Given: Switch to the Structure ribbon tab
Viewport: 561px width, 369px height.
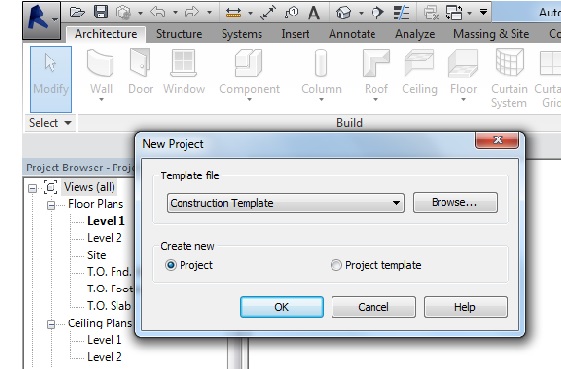Looking at the screenshot, I should coord(179,34).
